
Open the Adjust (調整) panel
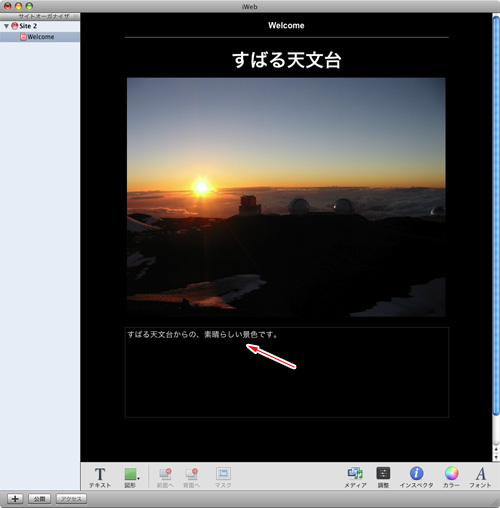[x=383, y=477]
